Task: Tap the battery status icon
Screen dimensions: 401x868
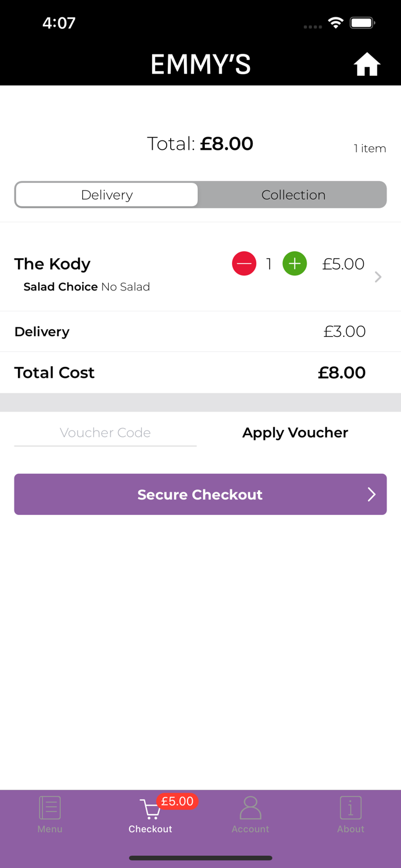Action: point(363,23)
